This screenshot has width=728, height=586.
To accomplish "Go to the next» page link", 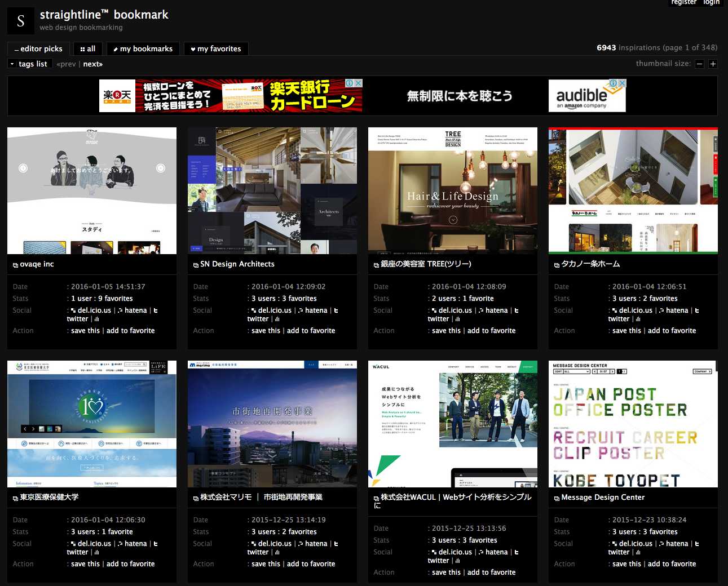I will coord(93,64).
